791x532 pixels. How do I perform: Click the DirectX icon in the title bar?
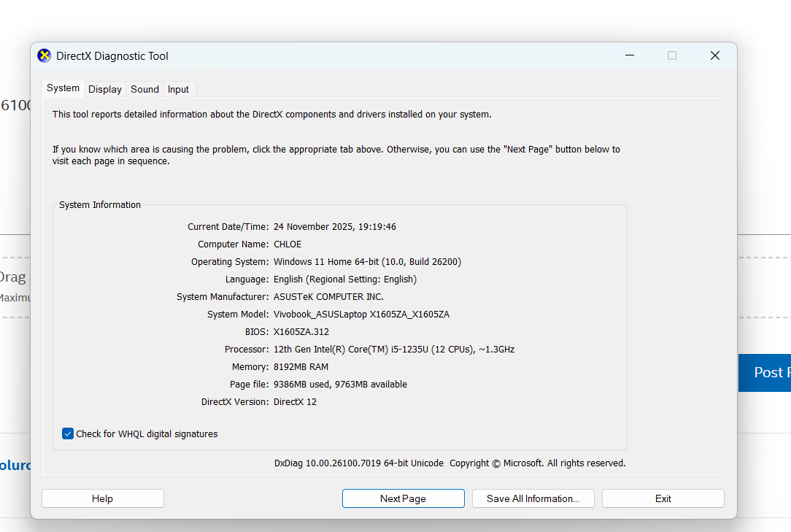click(x=45, y=56)
